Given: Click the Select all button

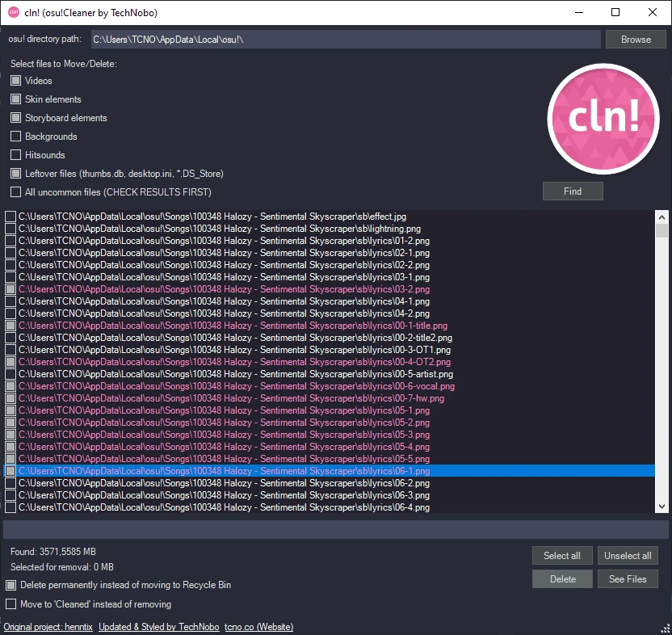Looking at the screenshot, I should click(x=562, y=556).
